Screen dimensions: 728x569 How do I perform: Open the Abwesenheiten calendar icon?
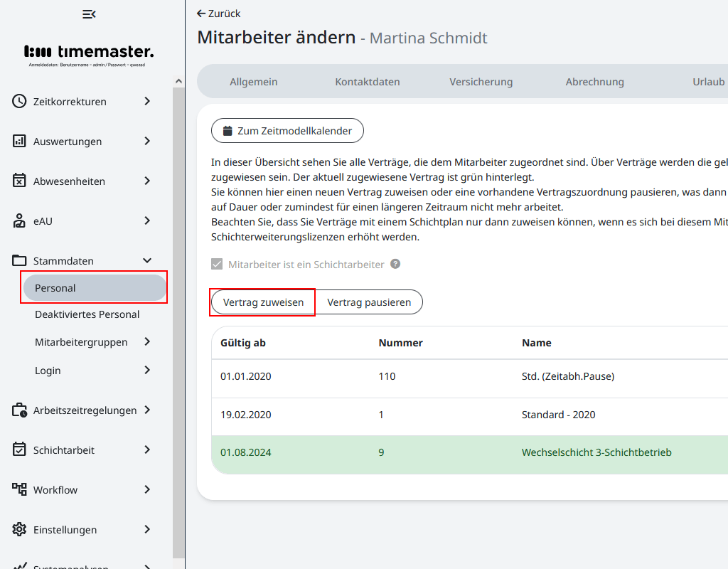pyautogui.click(x=17, y=181)
